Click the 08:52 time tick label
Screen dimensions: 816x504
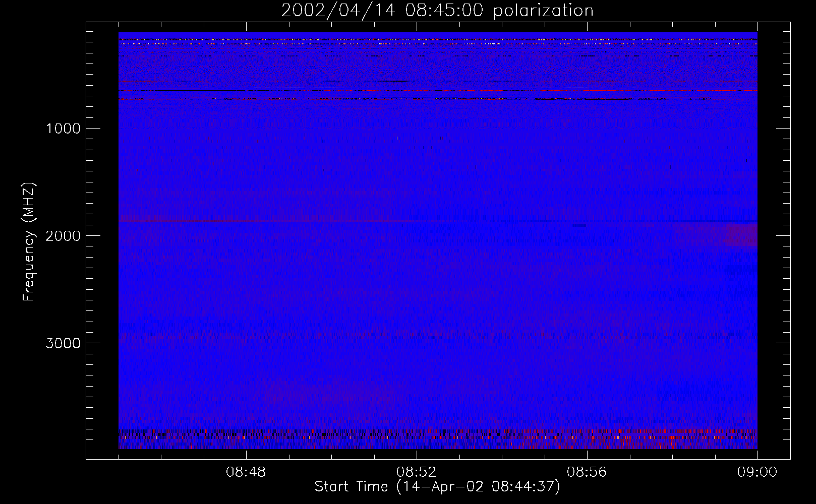coord(417,472)
